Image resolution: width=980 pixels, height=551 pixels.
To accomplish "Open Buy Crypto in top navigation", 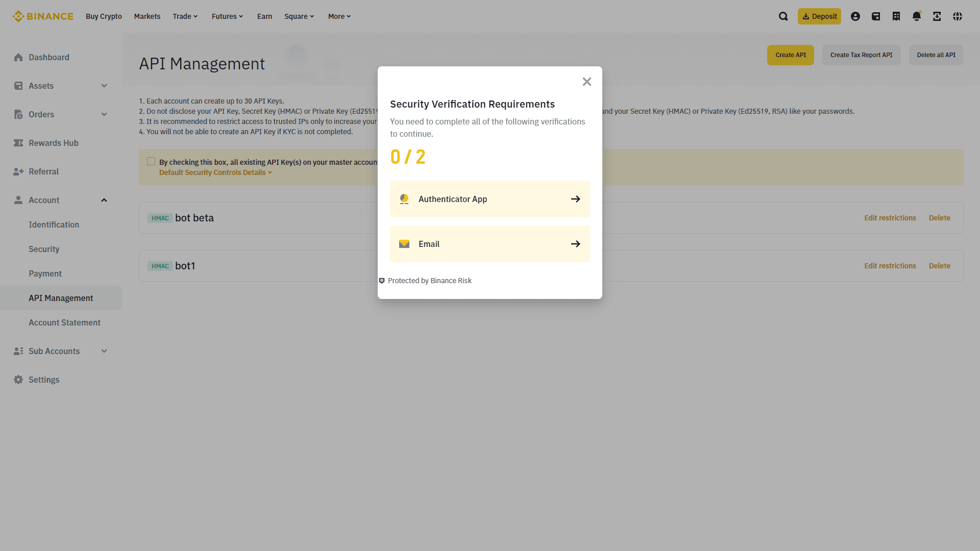I will pos(104,16).
